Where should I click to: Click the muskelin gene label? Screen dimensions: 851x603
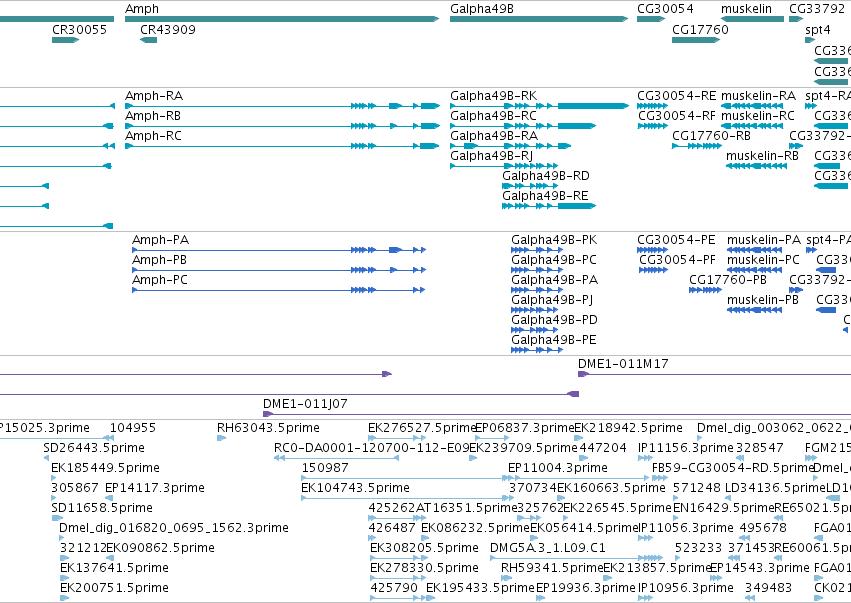pos(746,9)
